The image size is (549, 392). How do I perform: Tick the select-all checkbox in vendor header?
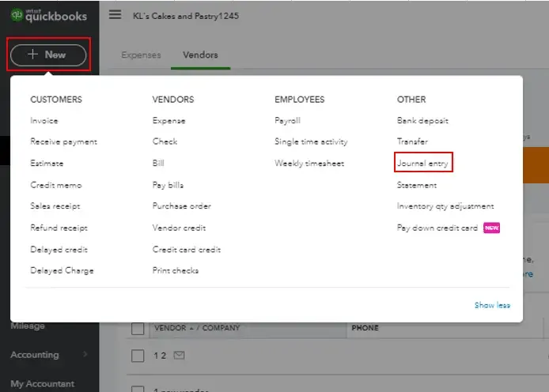click(x=138, y=328)
